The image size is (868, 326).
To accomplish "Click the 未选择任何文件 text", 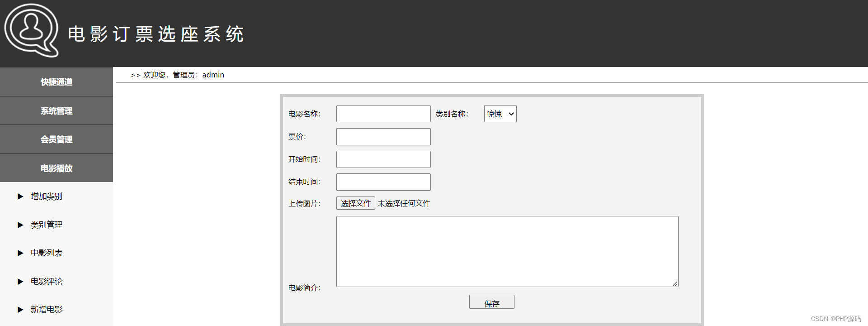I will pyautogui.click(x=404, y=204).
